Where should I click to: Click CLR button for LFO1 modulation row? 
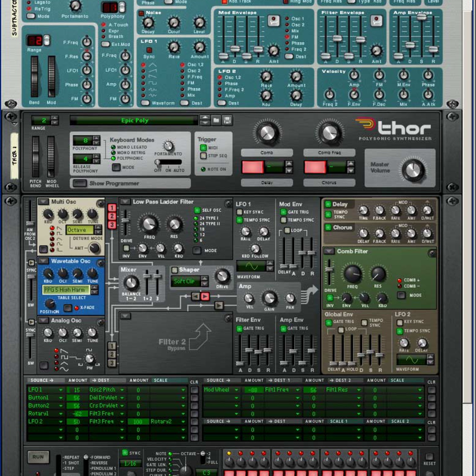tap(194, 390)
